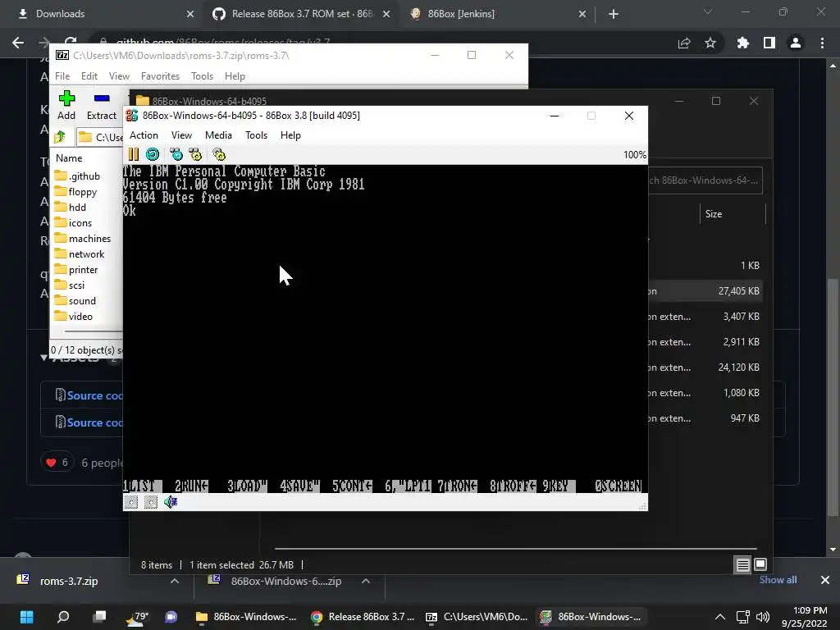Image resolution: width=840 pixels, height=630 pixels.
Task: Go back in the Chrome browser
Action: pos(18,43)
